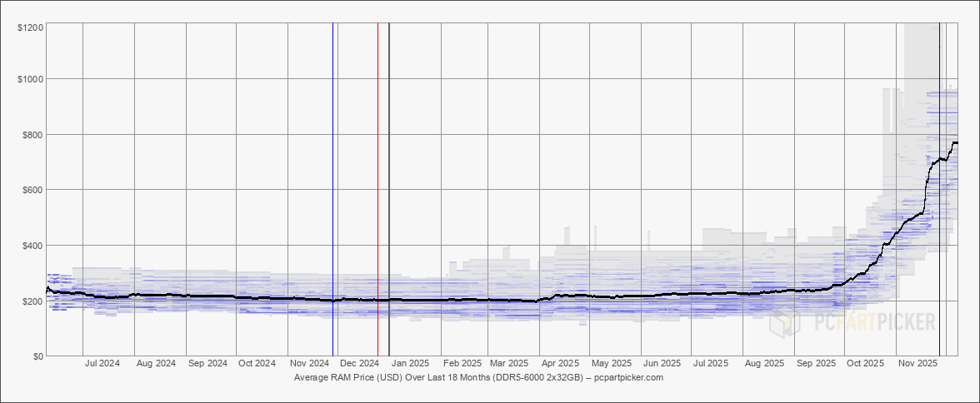Click the Average RAM Price chart caption
This screenshot has width=980, height=403.
tap(478, 378)
